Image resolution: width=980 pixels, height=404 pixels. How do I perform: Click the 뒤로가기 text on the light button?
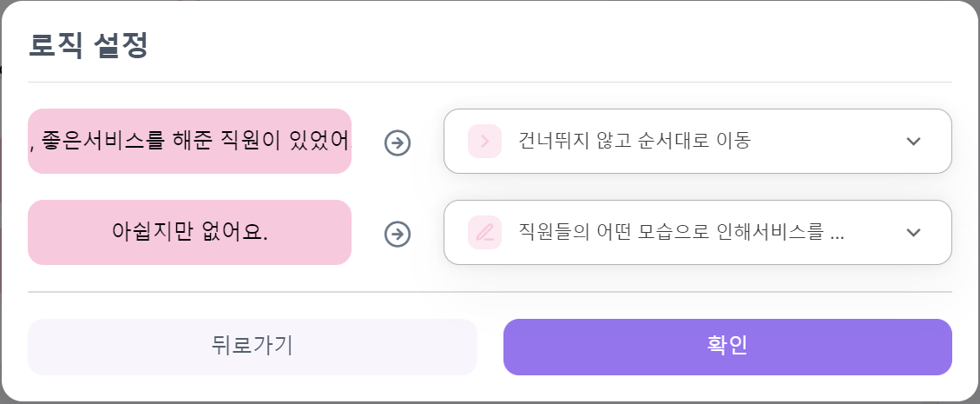[x=253, y=346]
